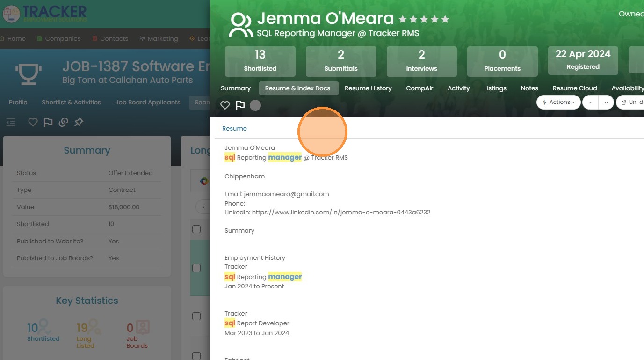Click the candidate people icon beside Jemma's name
This screenshot has height=360, width=644.
[x=240, y=25]
